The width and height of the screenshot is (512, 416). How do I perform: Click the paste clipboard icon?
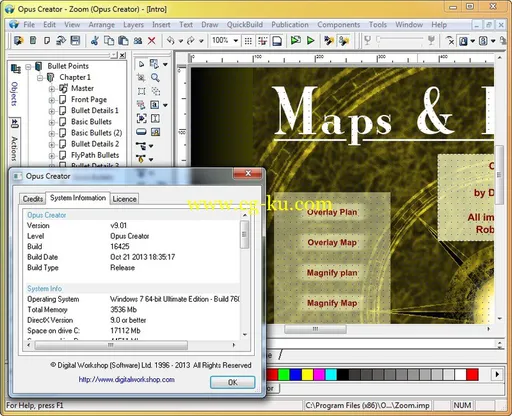[123, 41]
